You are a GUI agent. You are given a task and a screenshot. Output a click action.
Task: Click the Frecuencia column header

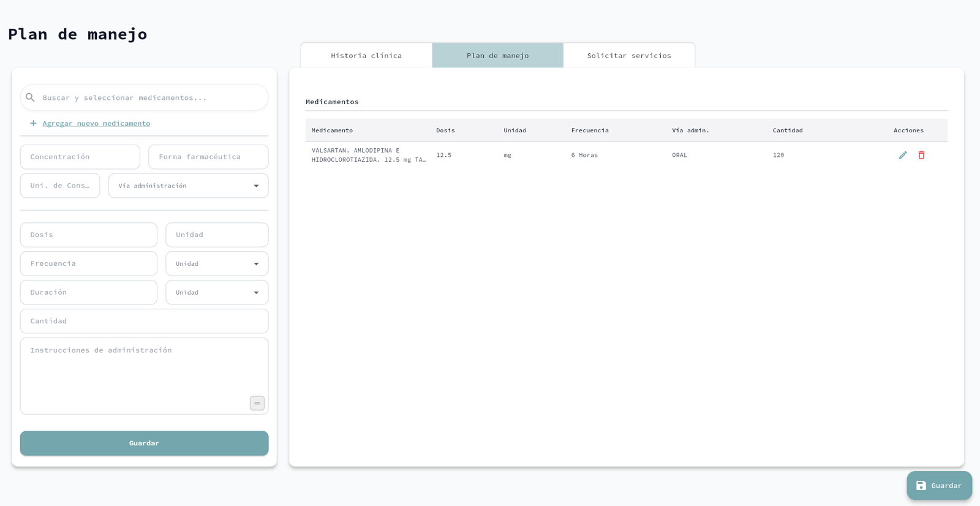[x=590, y=130]
